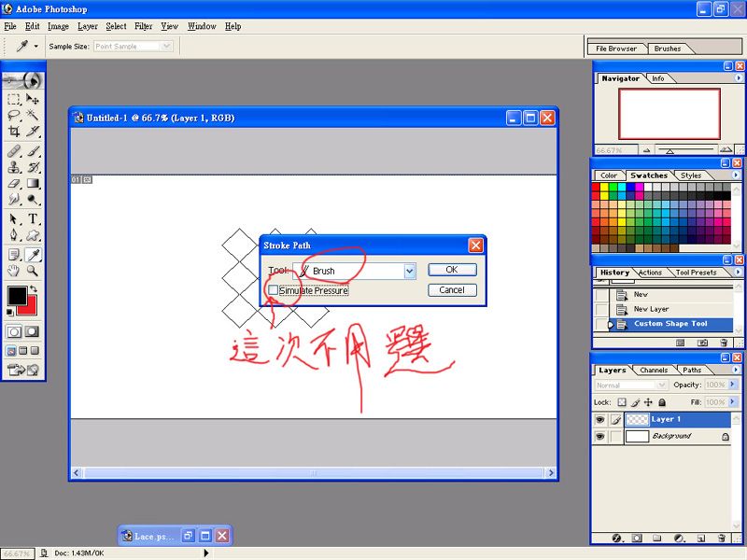Switch to the Paths tab
Image resolution: width=747 pixels, height=560 pixels.
click(692, 370)
